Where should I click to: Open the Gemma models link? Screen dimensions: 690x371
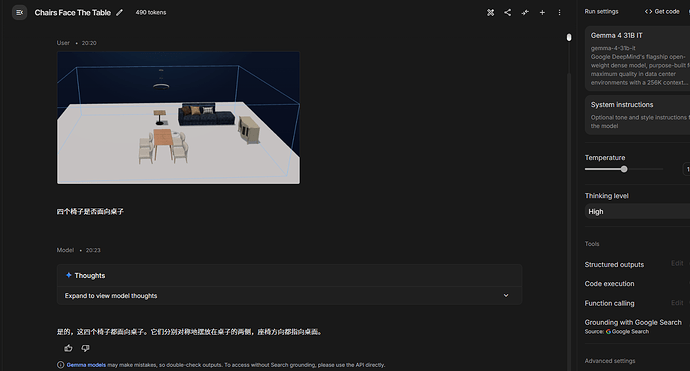click(x=86, y=365)
